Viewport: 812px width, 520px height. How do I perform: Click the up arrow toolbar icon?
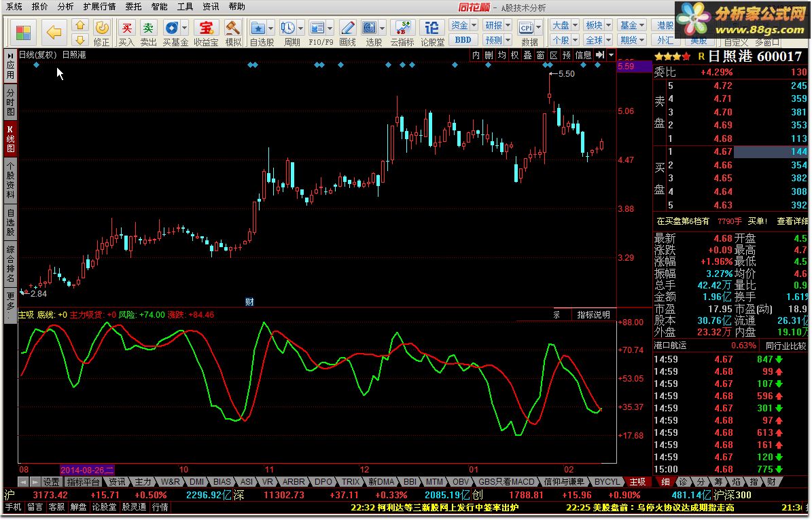(80, 25)
